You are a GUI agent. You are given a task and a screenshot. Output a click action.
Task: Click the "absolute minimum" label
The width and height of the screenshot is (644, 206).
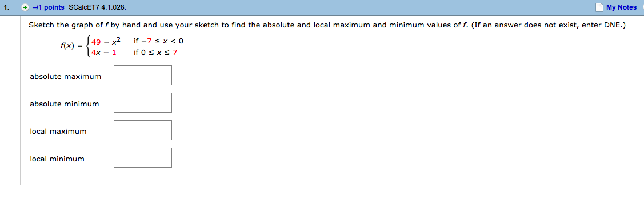point(65,104)
